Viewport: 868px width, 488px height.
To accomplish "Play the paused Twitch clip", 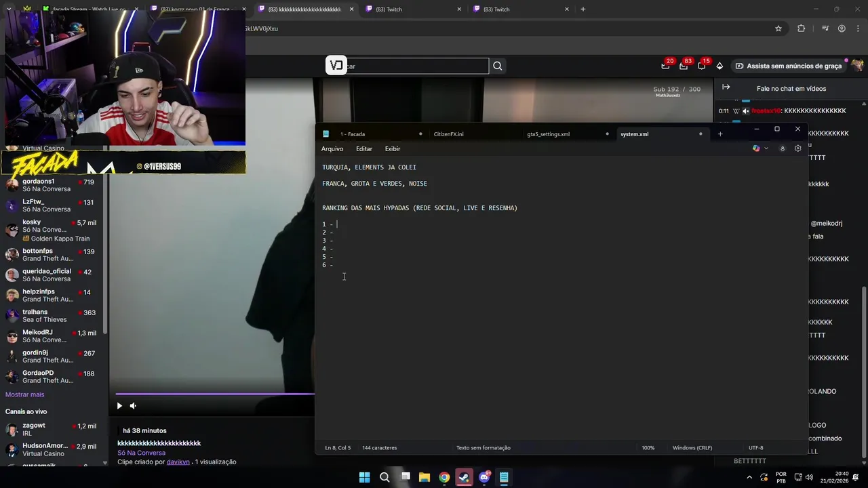I will (119, 406).
